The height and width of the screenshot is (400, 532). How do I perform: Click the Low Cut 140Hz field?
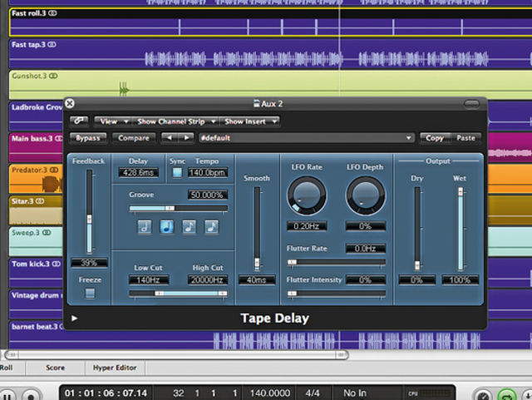click(x=148, y=280)
